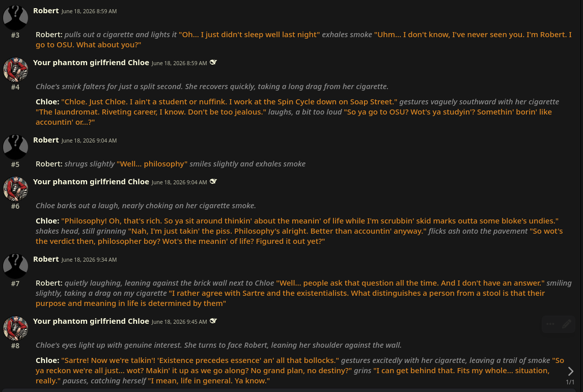The width and height of the screenshot is (583, 392).
Task: Click message number #6
Action: coord(15,206)
